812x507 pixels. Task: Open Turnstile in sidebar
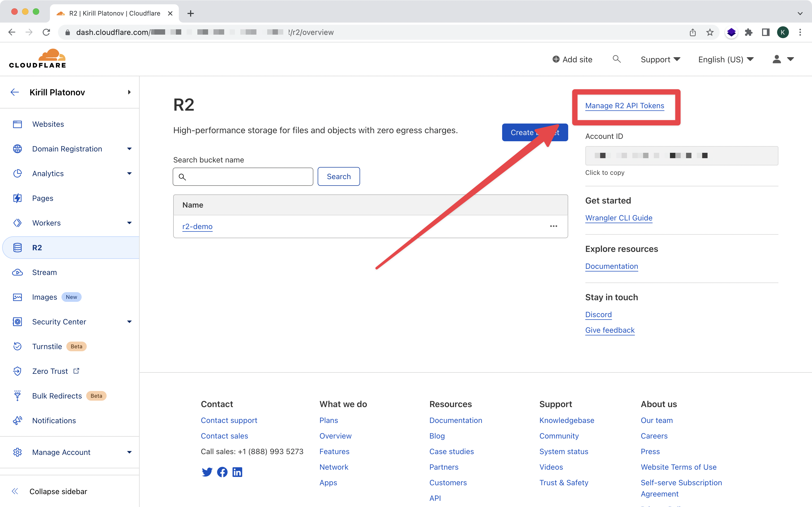tap(47, 346)
